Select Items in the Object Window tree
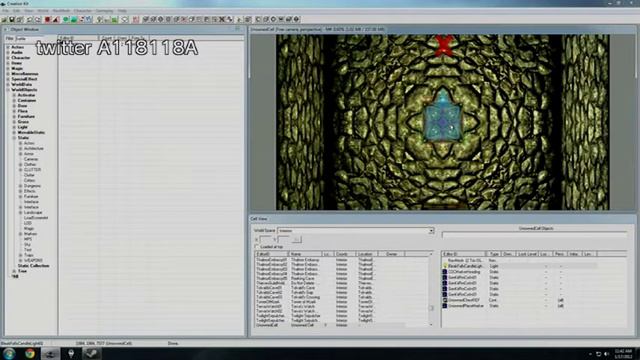 click(17, 63)
